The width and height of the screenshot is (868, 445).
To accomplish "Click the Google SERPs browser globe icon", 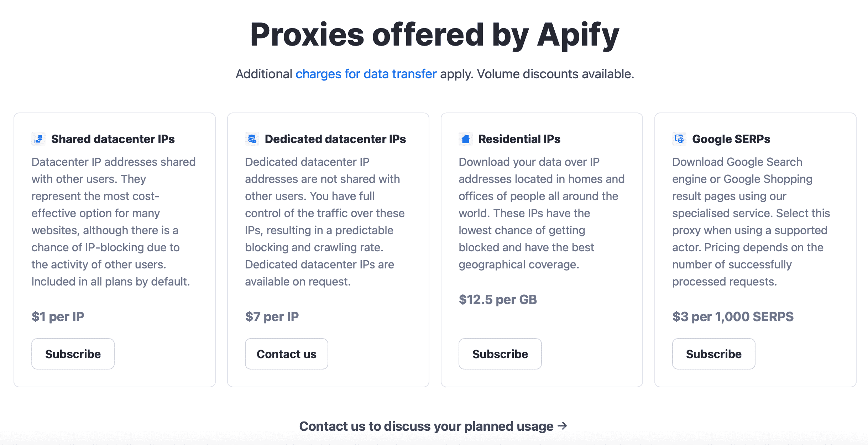I will click(x=679, y=139).
